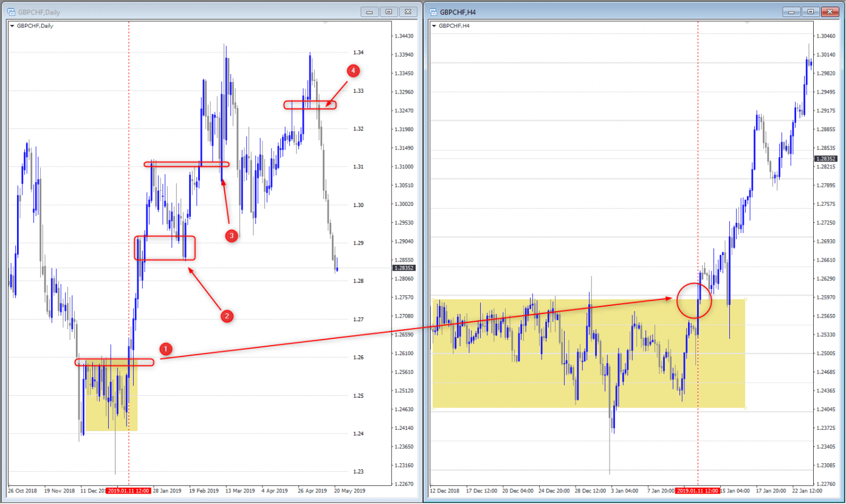Click the GBPCHF,H4 window title icon

(433, 12)
